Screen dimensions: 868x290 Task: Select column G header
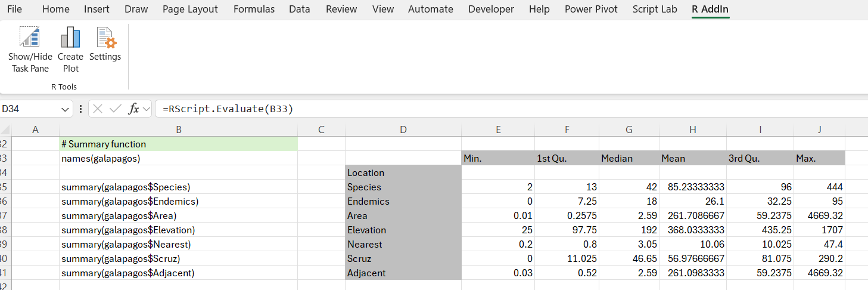pos(629,129)
